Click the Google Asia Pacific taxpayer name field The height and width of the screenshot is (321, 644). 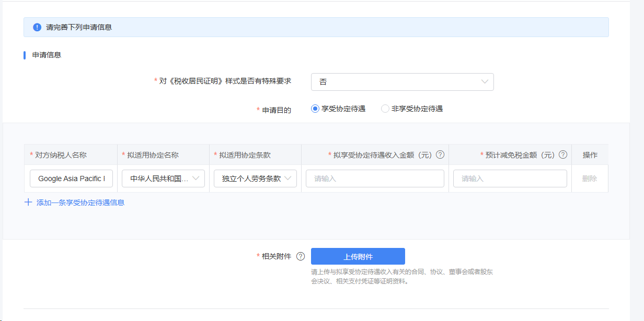click(x=71, y=178)
